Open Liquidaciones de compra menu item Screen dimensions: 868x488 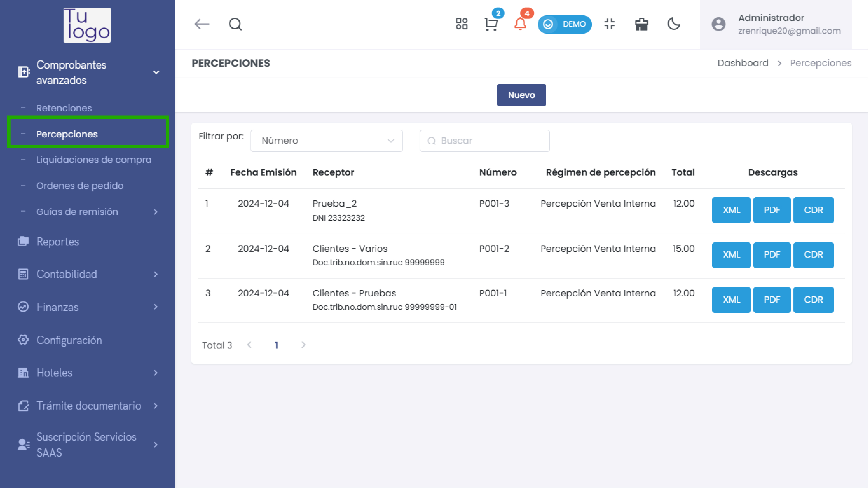click(94, 159)
